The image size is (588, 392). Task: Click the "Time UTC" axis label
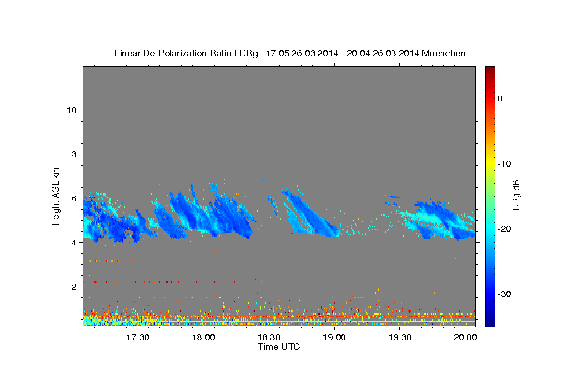point(279,347)
